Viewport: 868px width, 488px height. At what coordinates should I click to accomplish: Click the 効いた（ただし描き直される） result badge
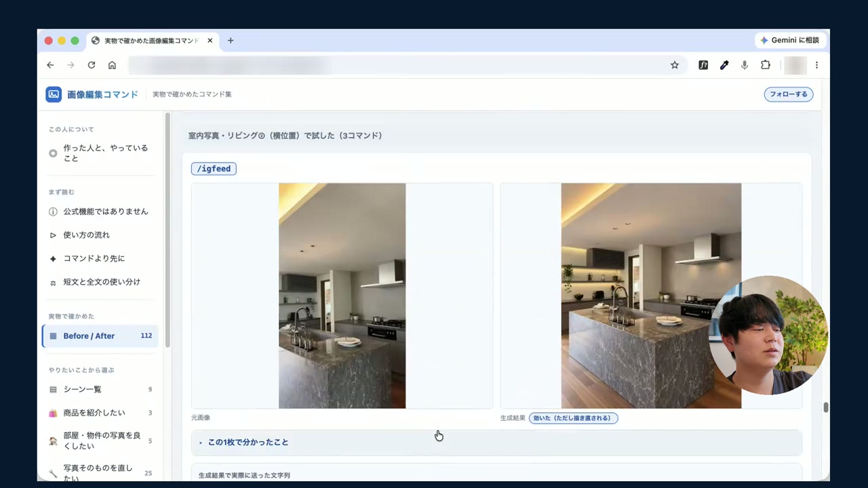click(573, 418)
